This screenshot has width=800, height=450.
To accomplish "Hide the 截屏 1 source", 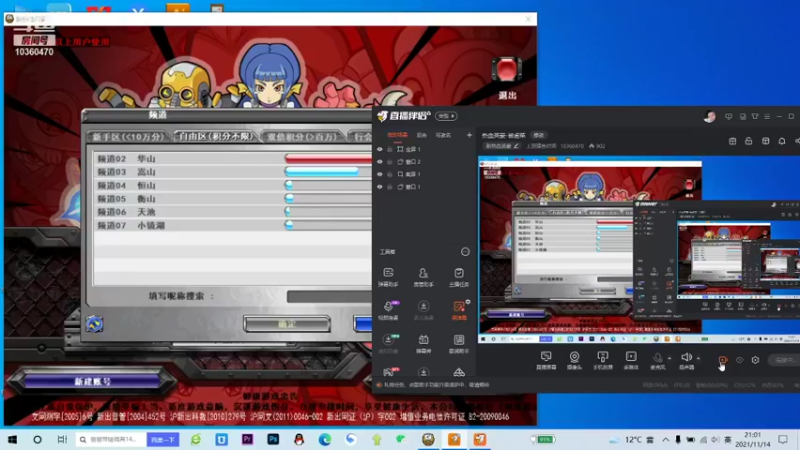I will point(380,174).
